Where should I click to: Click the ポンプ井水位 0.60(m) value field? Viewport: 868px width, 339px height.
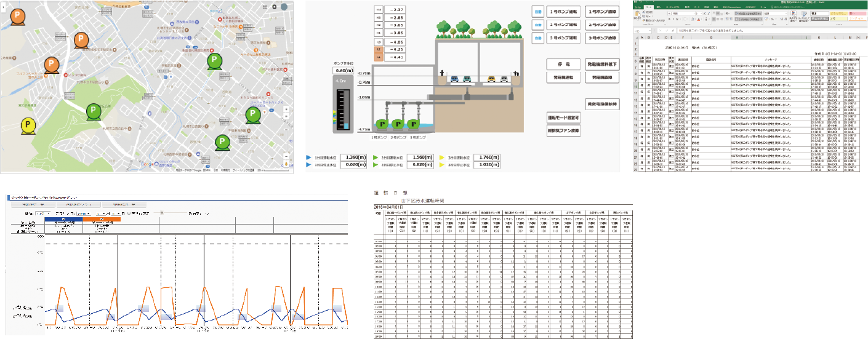(342, 71)
